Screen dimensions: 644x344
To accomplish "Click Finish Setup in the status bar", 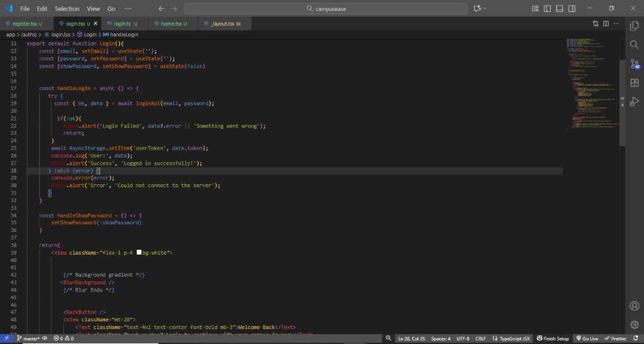I will [x=553, y=339].
